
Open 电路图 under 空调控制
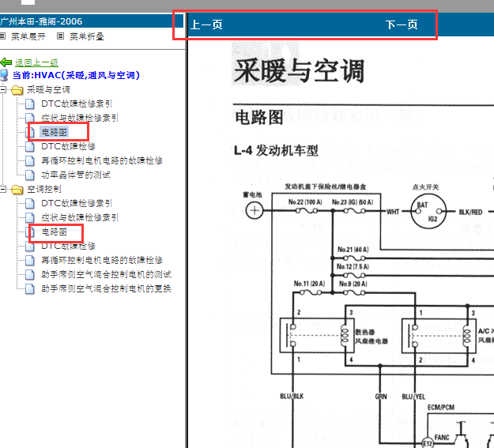[55, 232]
